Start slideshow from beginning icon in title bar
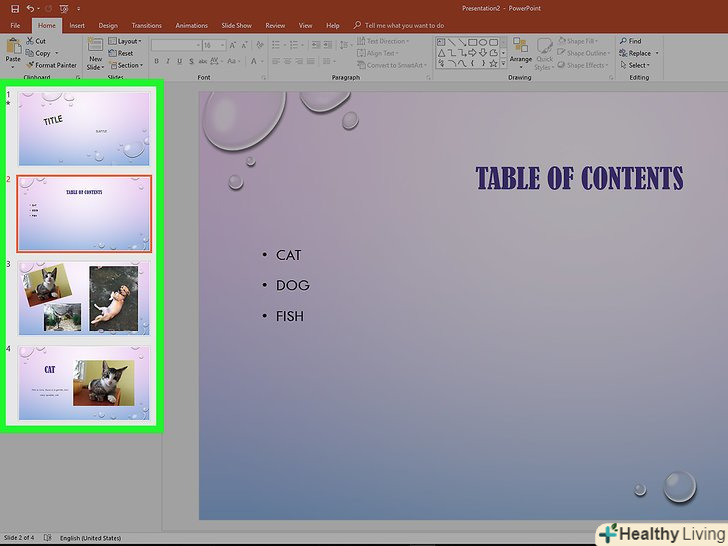The image size is (728, 546). coord(65,8)
